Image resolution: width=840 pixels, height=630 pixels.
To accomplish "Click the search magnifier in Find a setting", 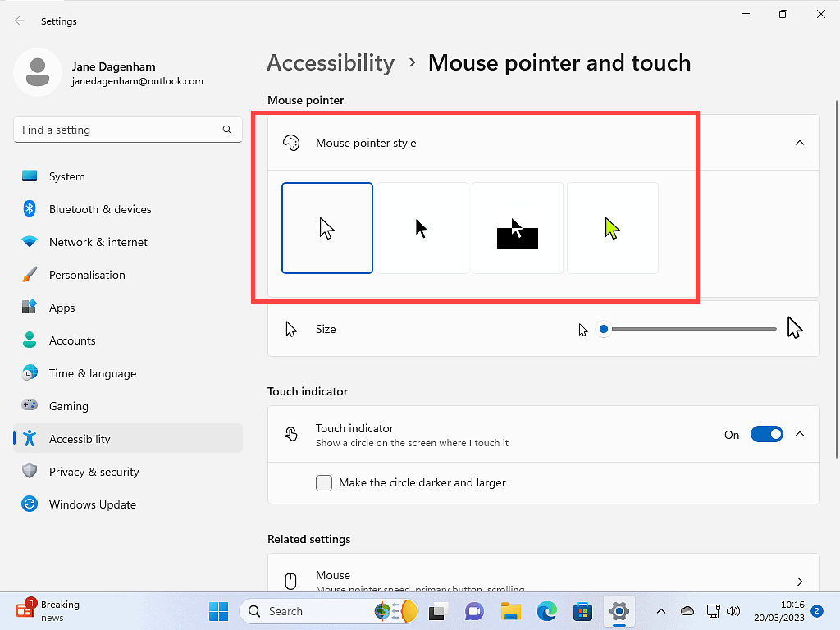I will (x=227, y=130).
